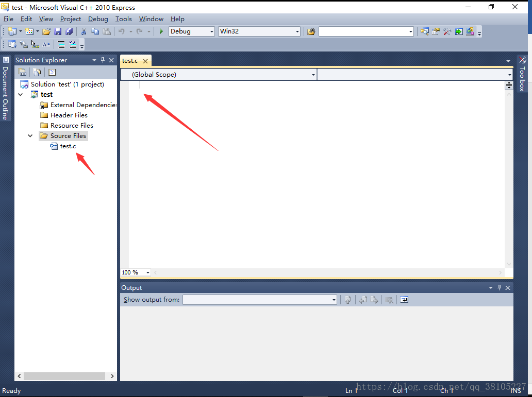Open the Tools menu
This screenshot has height=397, width=532.
point(124,19)
